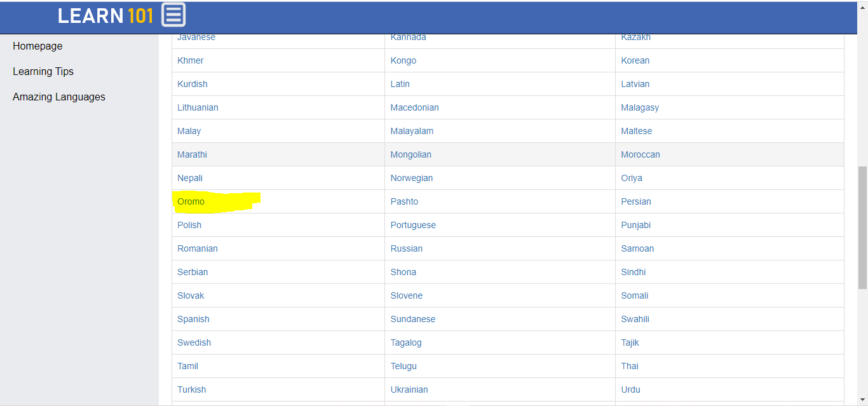Viewport: 868px width, 406px height.
Task: Choose the Russian language link
Action: (406, 248)
